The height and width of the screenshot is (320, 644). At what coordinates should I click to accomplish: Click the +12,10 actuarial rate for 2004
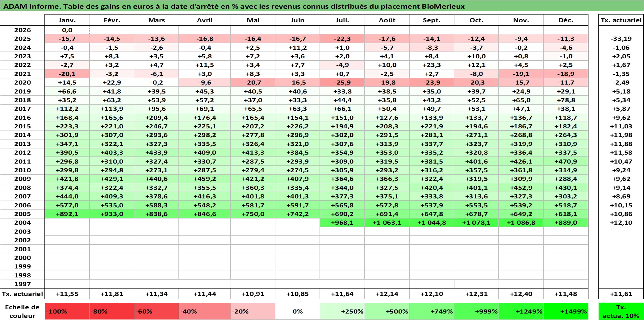(621, 222)
